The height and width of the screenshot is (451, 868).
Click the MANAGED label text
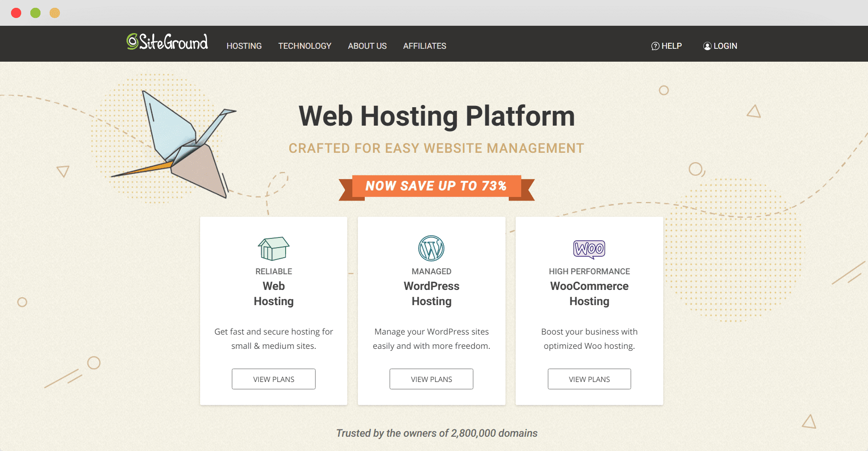point(431,272)
